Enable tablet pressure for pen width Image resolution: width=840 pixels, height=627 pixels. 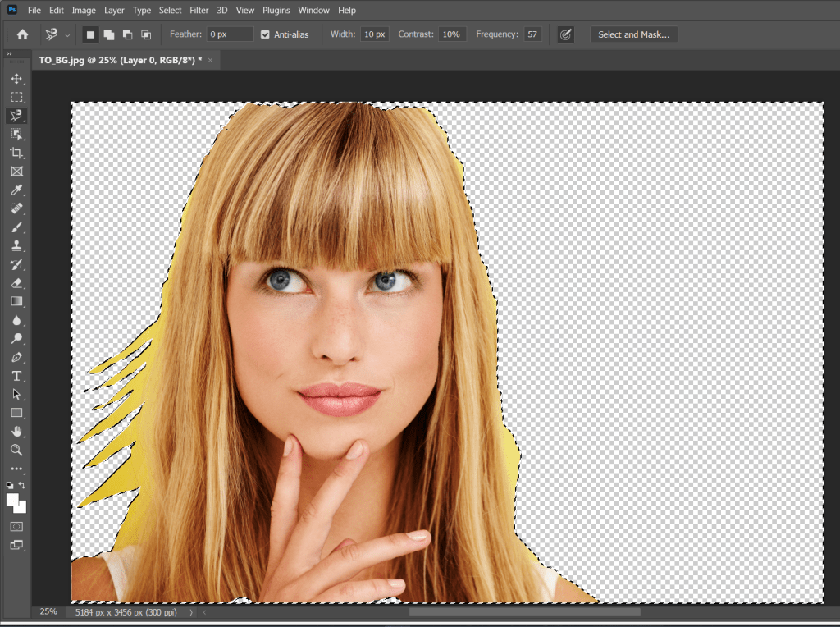pos(565,34)
